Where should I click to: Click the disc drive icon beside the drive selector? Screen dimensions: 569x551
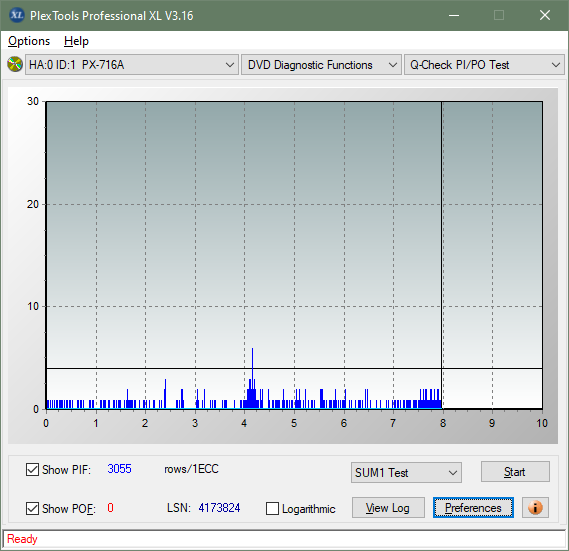click(15, 64)
